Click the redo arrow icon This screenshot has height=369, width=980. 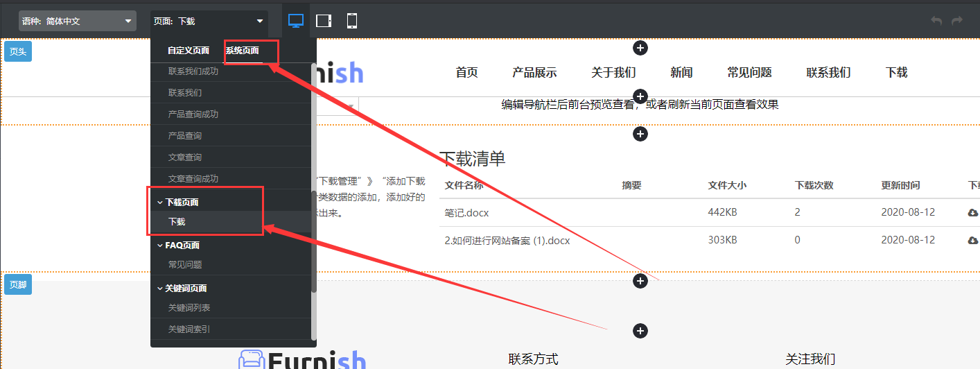(x=957, y=21)
